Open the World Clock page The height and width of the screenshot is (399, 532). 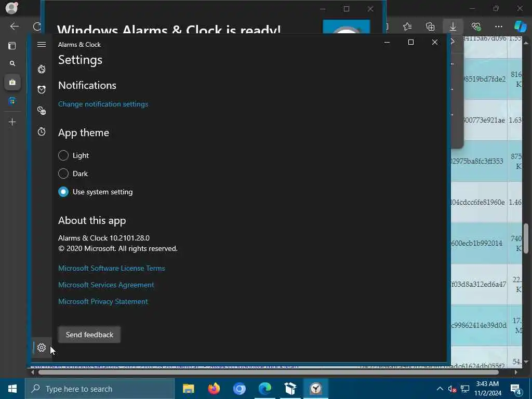[x=42, y=111]
